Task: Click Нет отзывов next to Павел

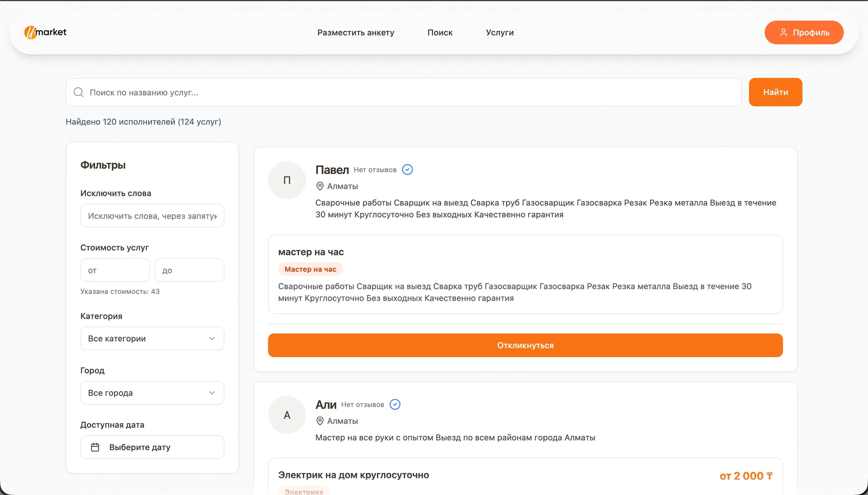Action: (375, 170)
